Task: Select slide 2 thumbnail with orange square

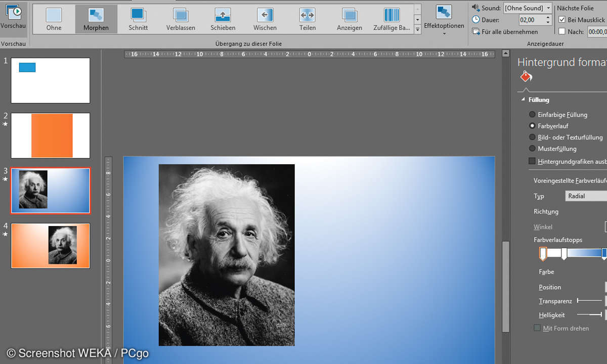Action: pos(51,135)
